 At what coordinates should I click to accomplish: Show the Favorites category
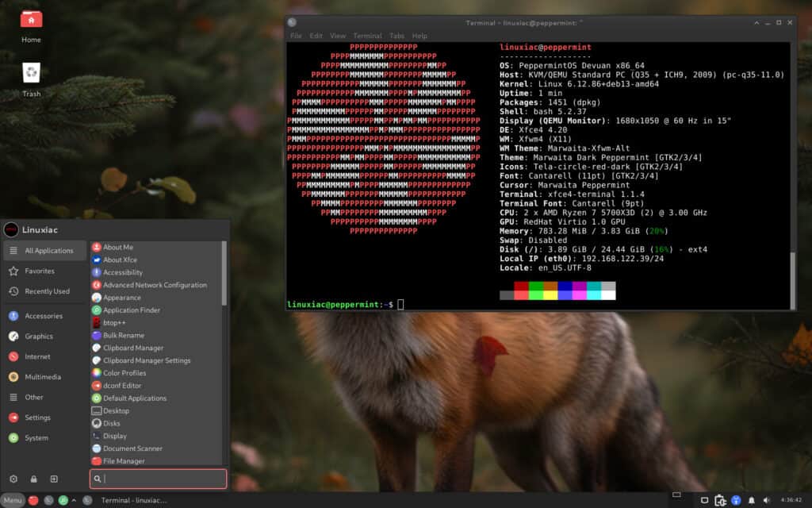tap(45, 271)
